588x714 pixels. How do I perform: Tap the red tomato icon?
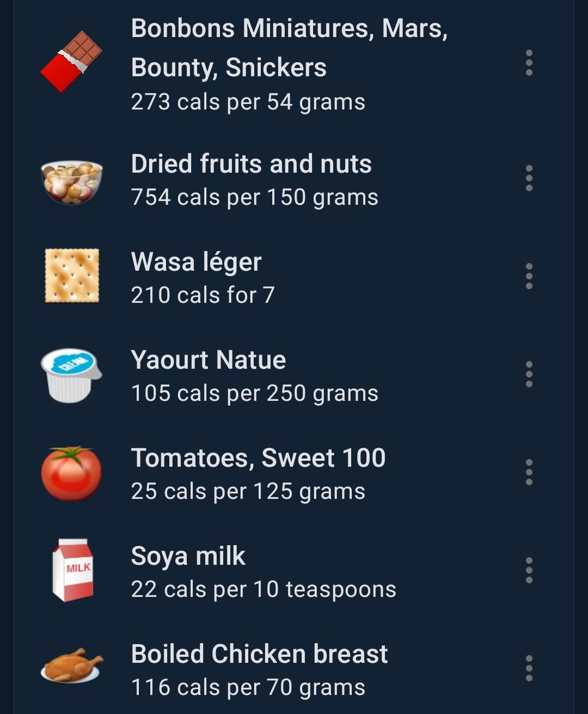pos(71,473)
